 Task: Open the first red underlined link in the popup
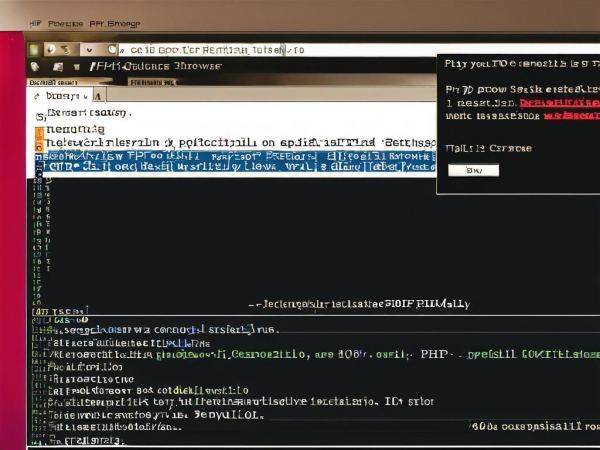click(559, 103)
